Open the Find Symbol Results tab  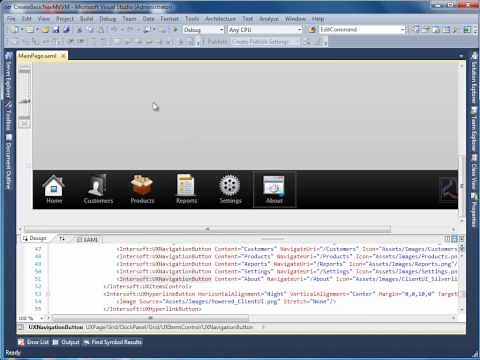point(113,342)
